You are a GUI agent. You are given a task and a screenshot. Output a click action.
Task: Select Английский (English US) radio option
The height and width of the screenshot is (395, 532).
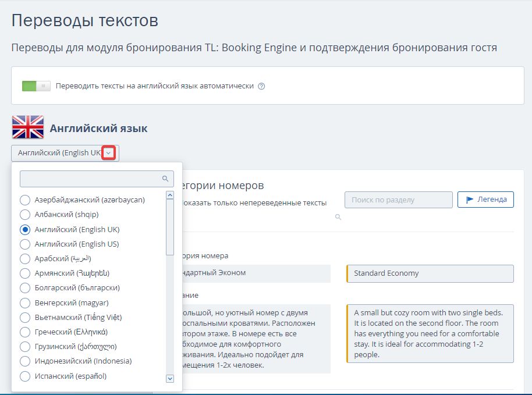pos(25,244)
